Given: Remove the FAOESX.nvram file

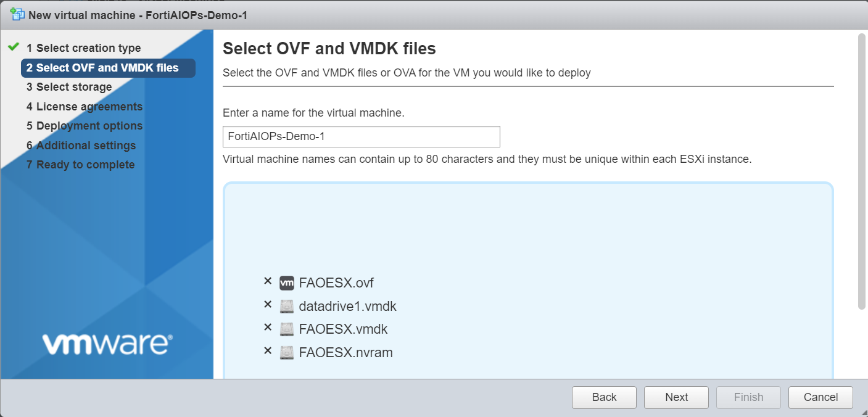Looking at the screenshot, I should (x=268, y=351).
